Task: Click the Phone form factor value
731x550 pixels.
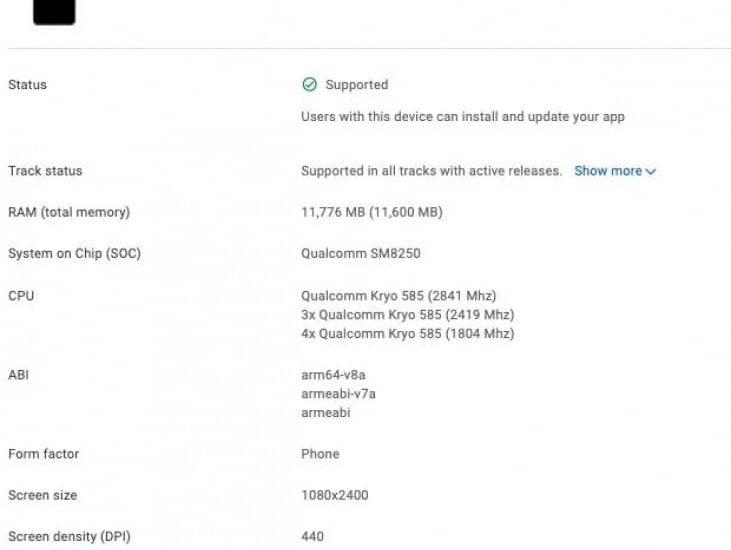Action: 320,454
